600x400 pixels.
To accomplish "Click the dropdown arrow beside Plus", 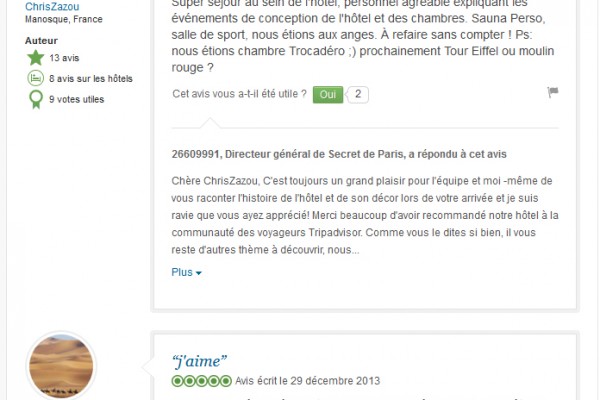I will coord(199,273).
